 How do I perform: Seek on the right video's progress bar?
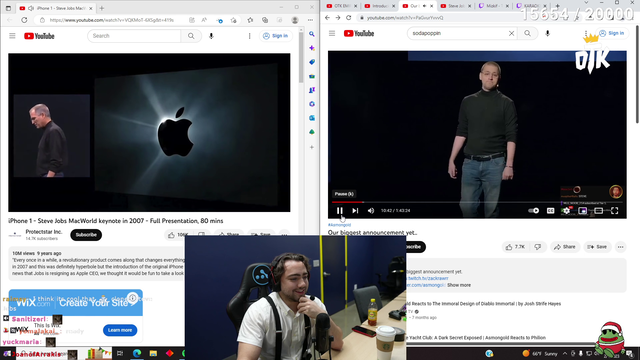(x=477, y=202)
